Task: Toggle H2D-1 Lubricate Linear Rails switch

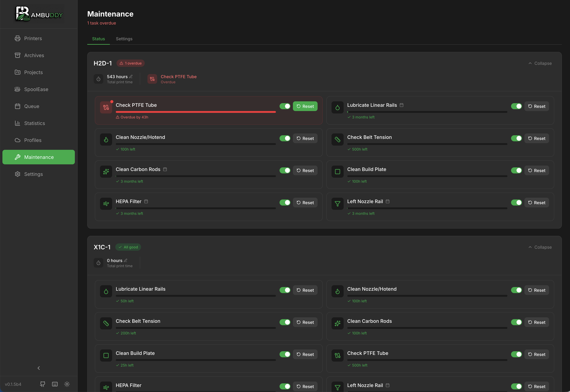Action: coord(517,106)
